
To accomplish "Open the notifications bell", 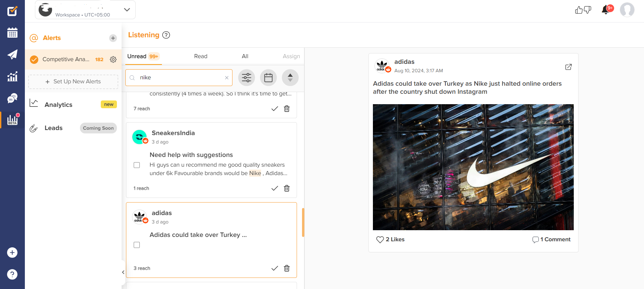I will tap(606, 10).
